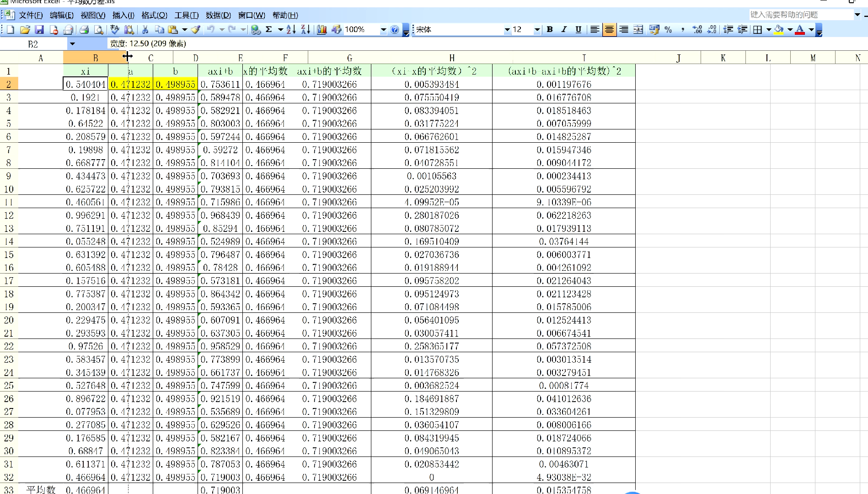This screenshot has height=494, width=868.
Task: Apply red font color
Action: (x=800, y=30)
